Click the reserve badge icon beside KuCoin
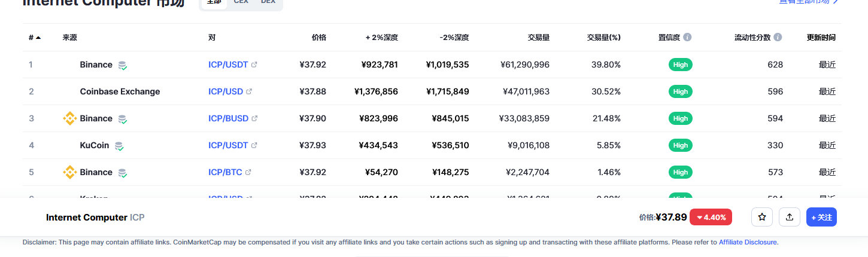The height and width of the screenshot is (257, 868). click(119, 145)
